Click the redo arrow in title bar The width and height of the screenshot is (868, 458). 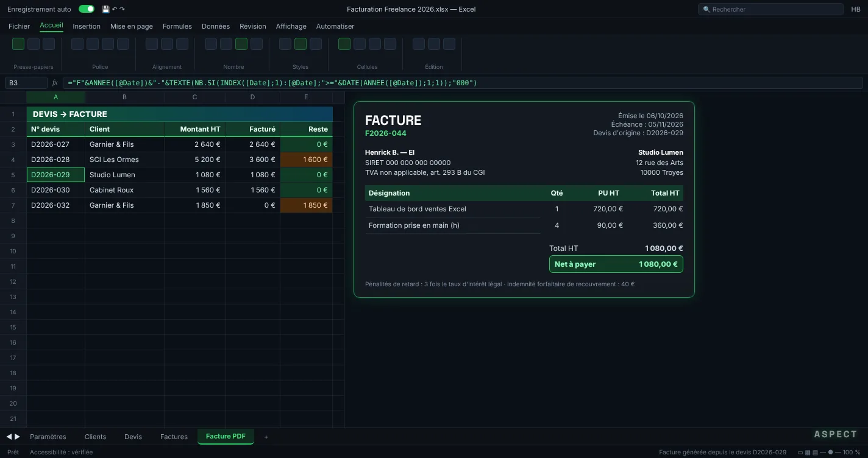tap(122, 9)
